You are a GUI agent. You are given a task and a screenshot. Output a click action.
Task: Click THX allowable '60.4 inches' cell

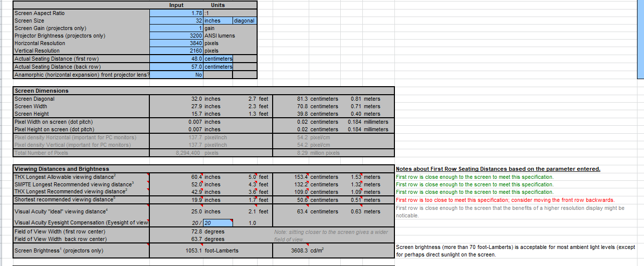pyautogui.click(x=206, y=177)
